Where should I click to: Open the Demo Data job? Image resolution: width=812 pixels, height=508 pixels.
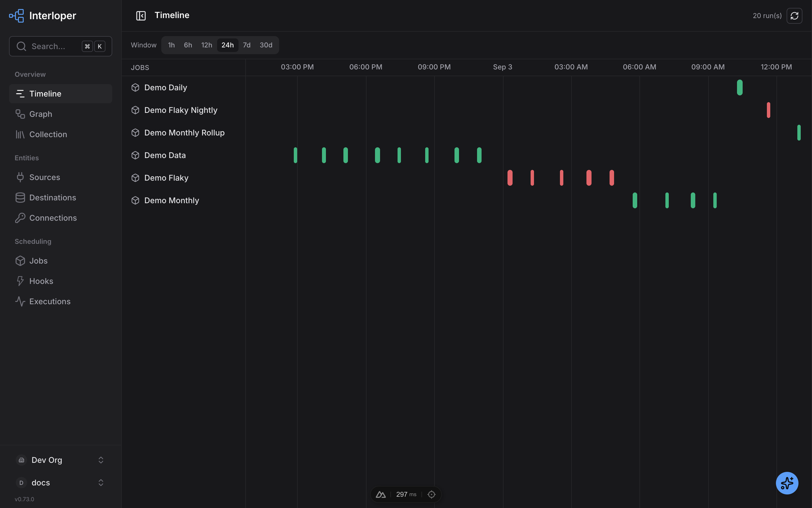pyautogui.click(x=183, y=155)
